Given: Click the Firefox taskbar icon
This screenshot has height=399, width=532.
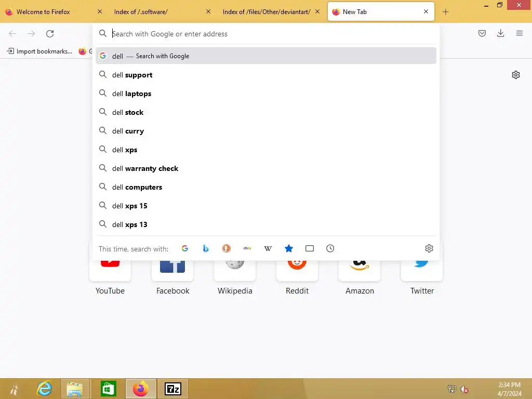Looking at the screenshot, I should click(140, 389).
